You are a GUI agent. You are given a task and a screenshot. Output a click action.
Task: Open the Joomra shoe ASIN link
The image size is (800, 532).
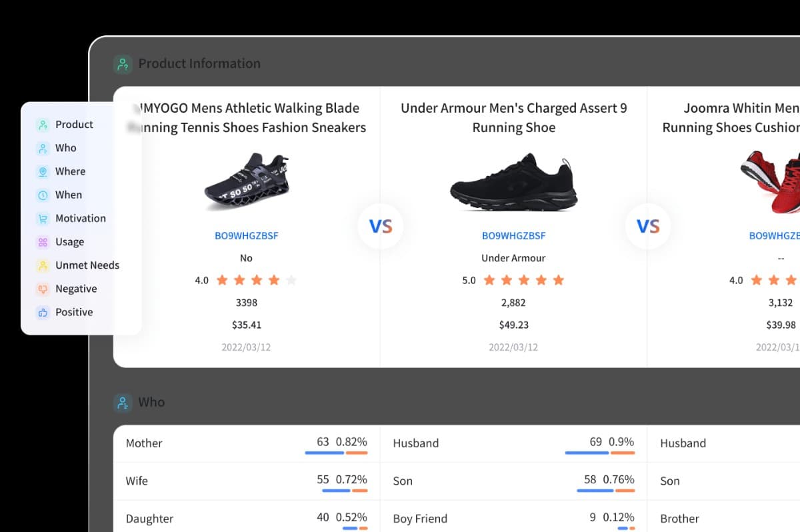pyautogui.click(x=774, y=235)
